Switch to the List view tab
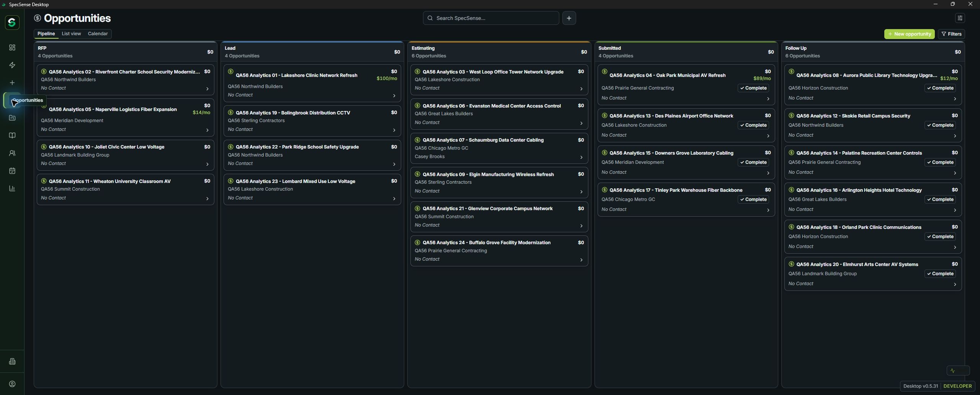980x395 pixels. tap(71, 34)
